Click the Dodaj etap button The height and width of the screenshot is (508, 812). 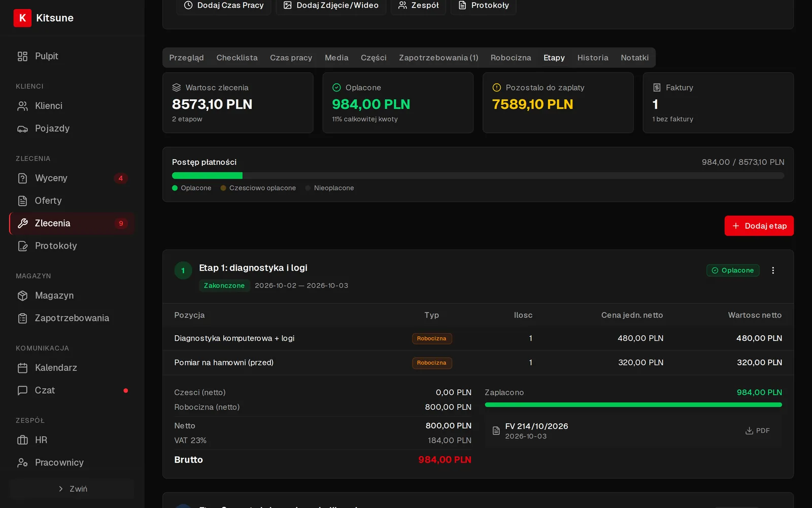click(x=759, y=226)
